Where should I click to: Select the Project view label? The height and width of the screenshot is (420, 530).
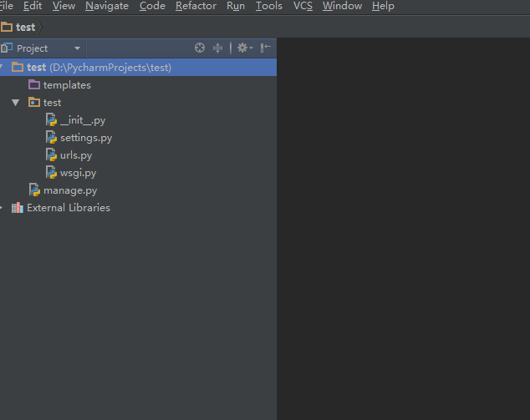tap(32, 48)
